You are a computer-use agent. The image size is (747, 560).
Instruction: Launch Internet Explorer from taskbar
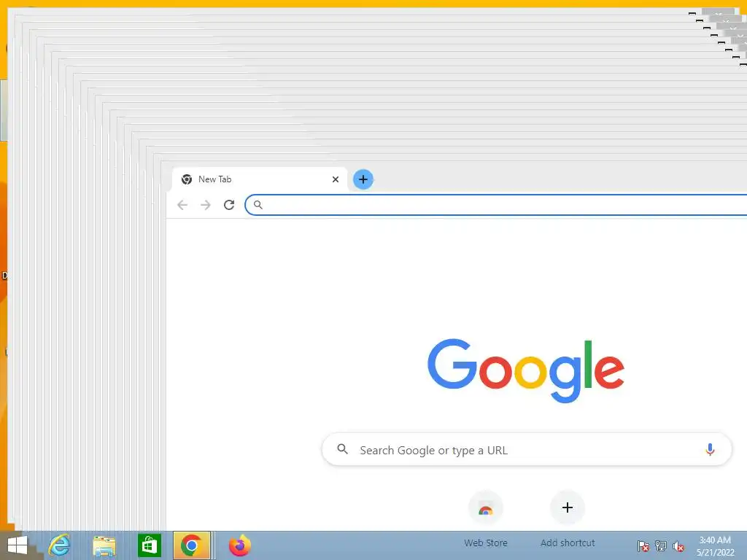pyautogui.click(x=59, y=545)
